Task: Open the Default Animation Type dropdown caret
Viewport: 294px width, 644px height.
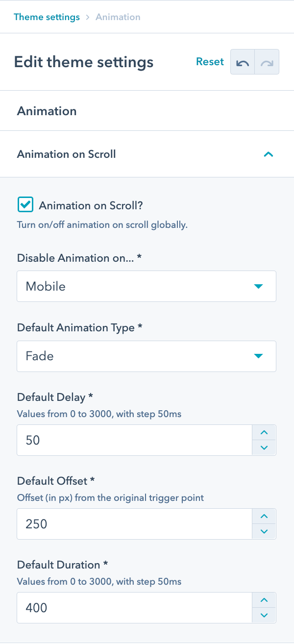Action: point(258,356)
